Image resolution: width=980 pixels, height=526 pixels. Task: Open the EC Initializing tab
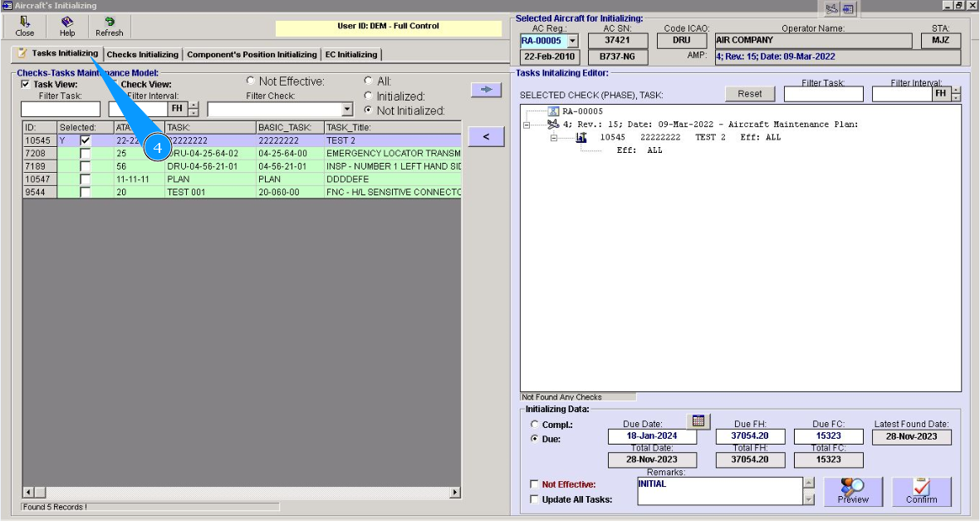[351, 55]
